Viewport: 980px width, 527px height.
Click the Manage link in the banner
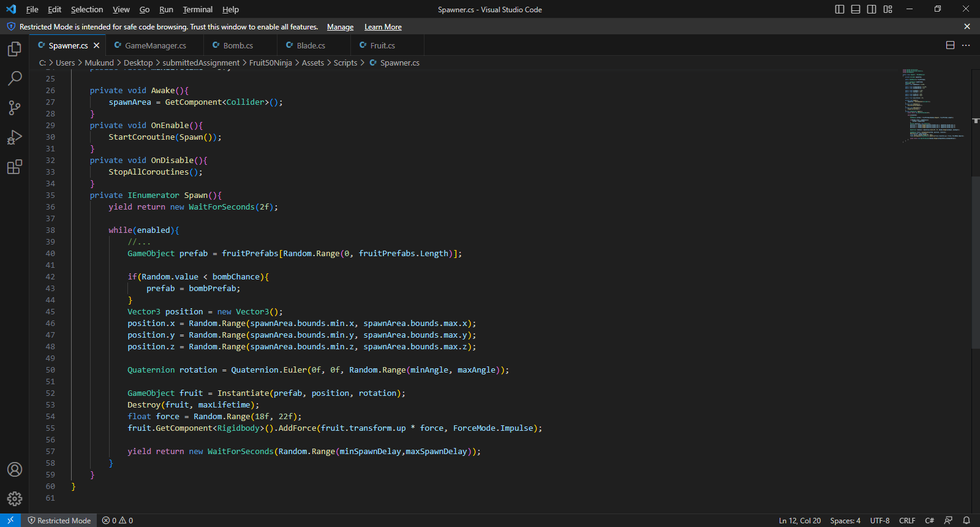pos(341,27)
